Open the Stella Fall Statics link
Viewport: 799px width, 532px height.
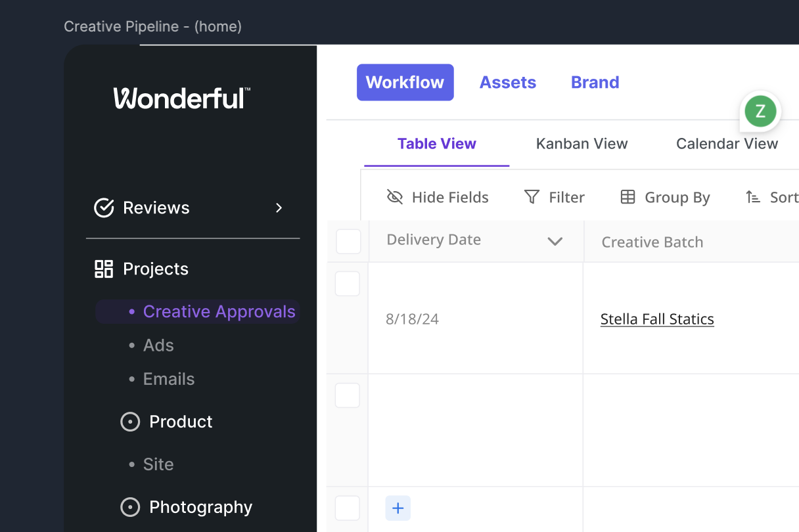(657, 319)
